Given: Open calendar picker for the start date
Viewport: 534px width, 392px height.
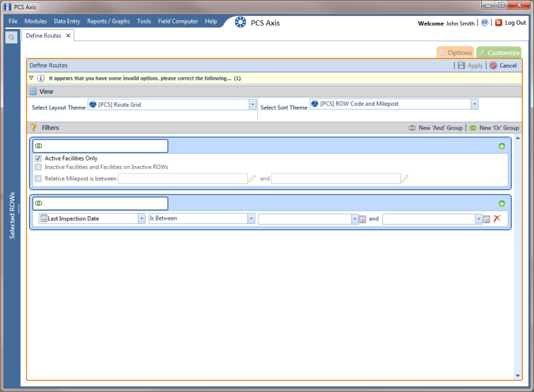Looking at the screenshot, I should (362, 219).
